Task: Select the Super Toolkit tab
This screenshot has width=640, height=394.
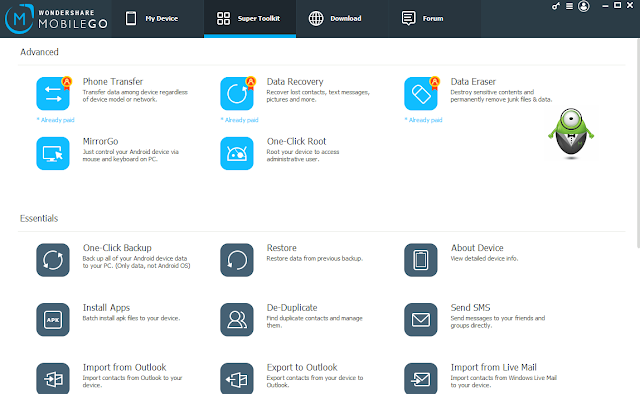Action: click(x=250, y=19)
